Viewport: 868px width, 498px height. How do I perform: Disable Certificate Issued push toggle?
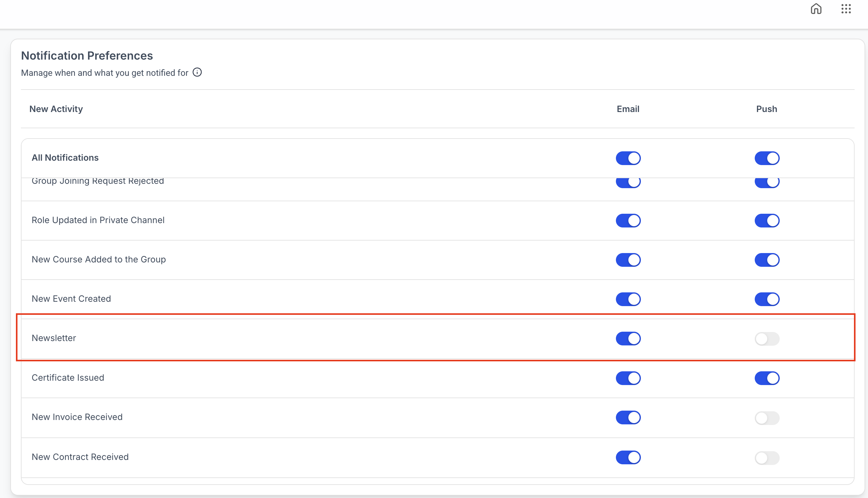click(x=767, y=378)
